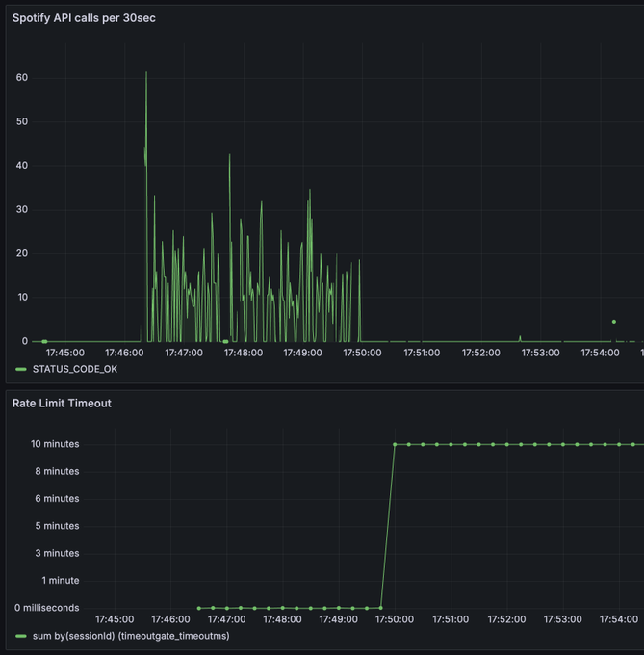The image size is (644, 655).
Task: Click the 0 y-axis label in Spotify chart
Action: click(25, 341)
